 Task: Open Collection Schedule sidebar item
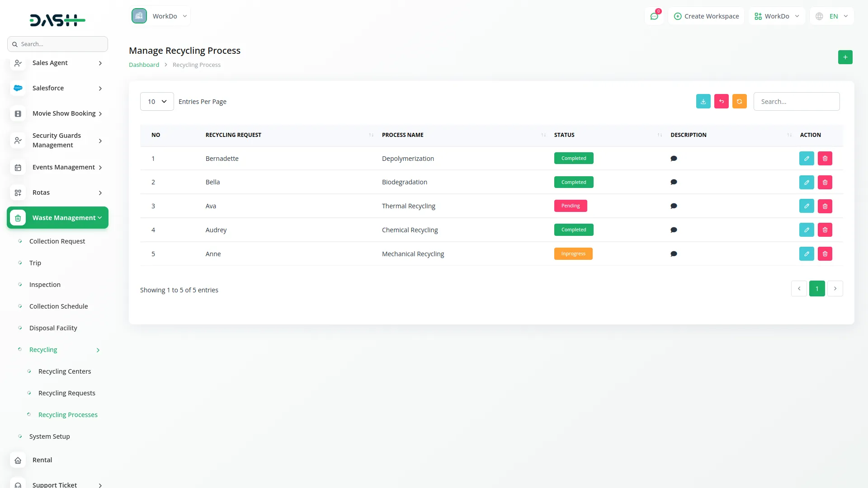pyautogui.click(x=58, y=306)
